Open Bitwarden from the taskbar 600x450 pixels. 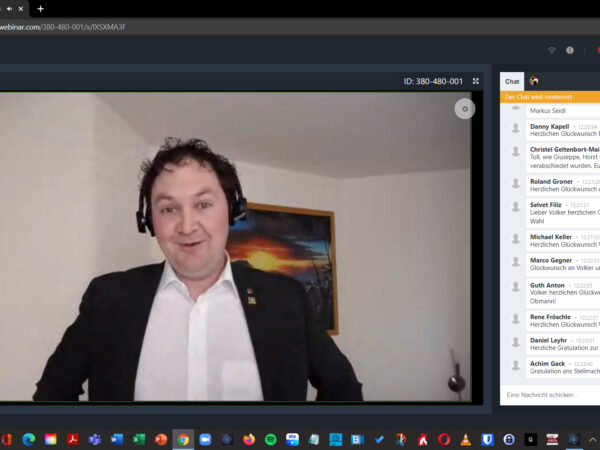click(487, 439)
